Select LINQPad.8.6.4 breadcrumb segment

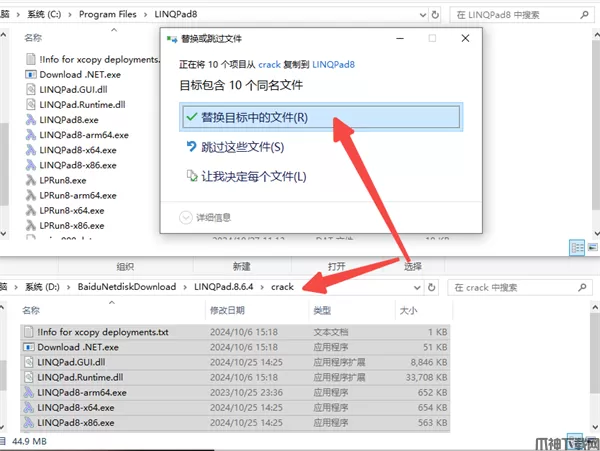[223, 287]
